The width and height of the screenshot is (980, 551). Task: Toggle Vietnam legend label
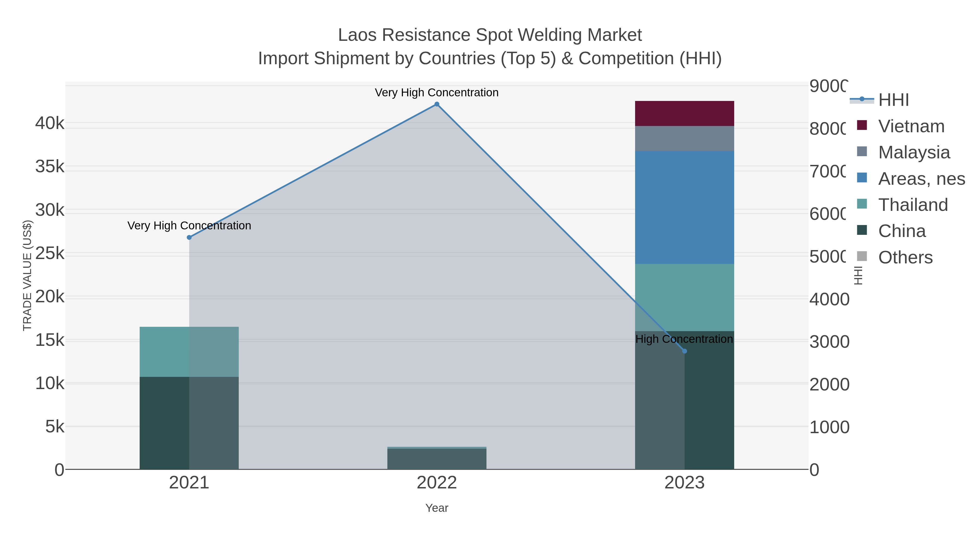pyautogui.click(x=911, y=126)
